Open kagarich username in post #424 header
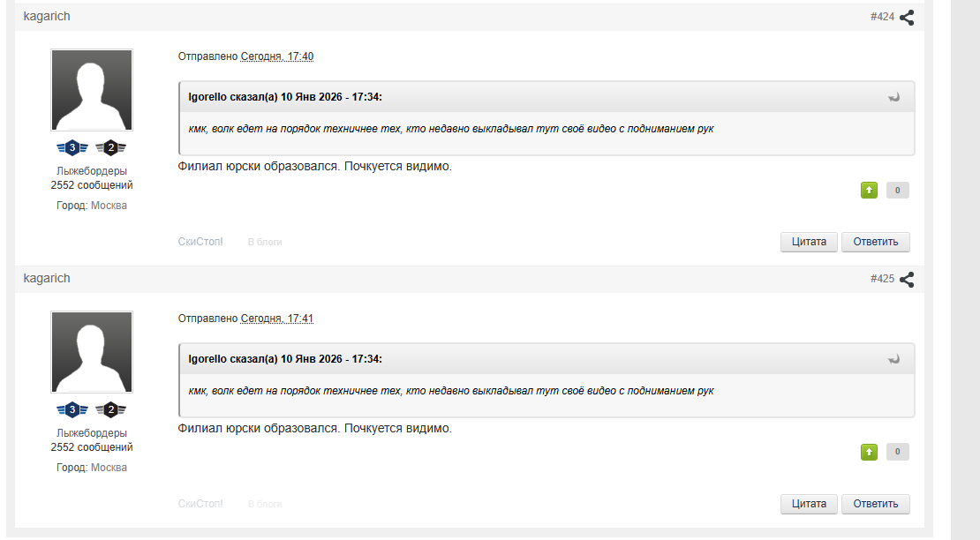This screenshot has height=540, width=980. [47, 17]
